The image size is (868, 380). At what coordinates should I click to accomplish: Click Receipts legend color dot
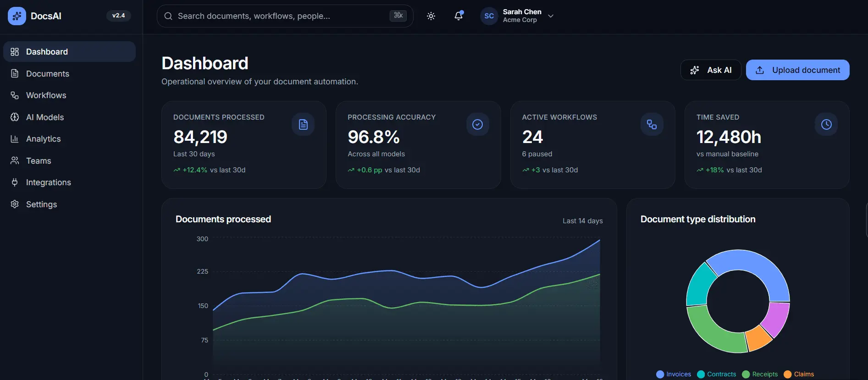click(746, 374)
